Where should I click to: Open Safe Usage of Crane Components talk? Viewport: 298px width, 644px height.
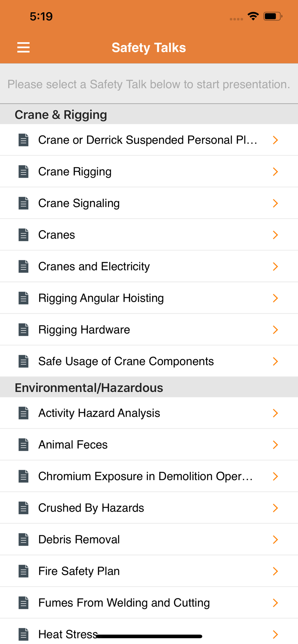pos(126,361)
